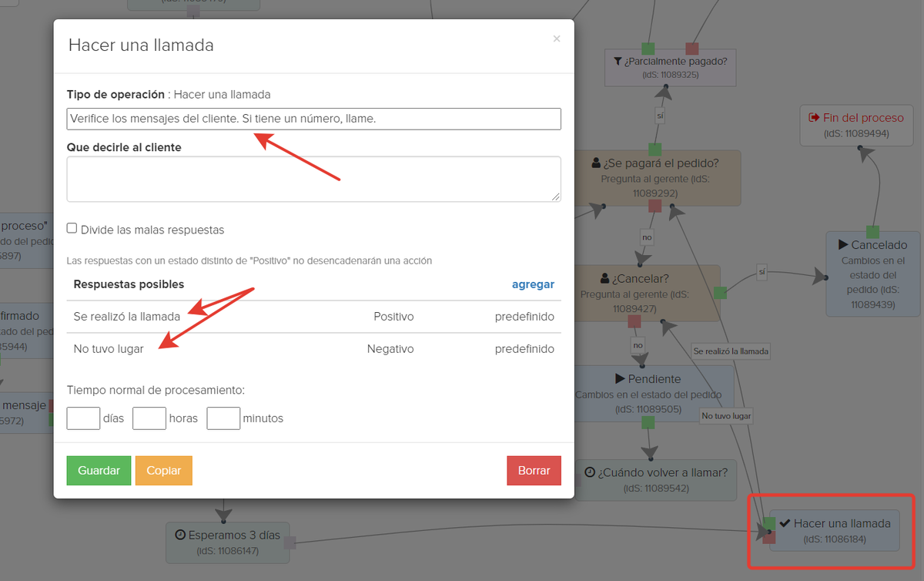Click the agregar link
This screenshot has height=581, width=924.
(x=533, y=284)
